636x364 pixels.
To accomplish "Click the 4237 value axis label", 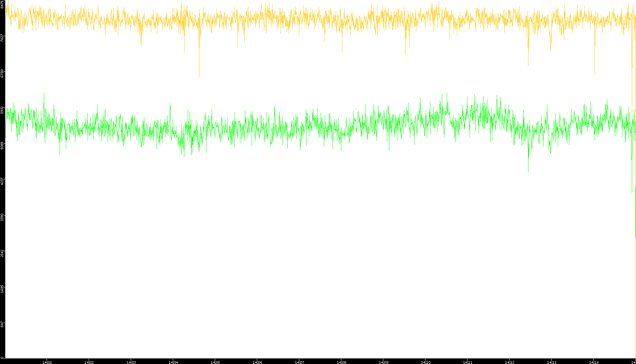I will [2, 181].
